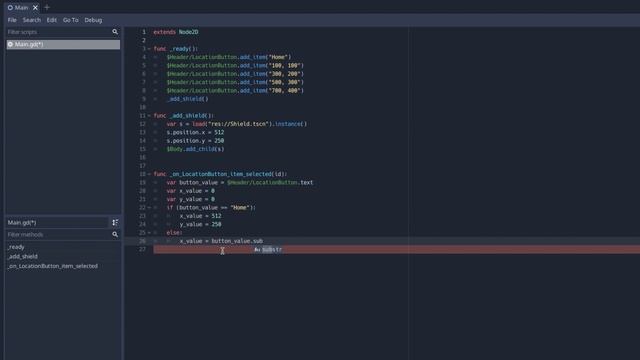Add a new scene tab with plus
The image size is (640, 360).
pyautogui.click(x=47, y=7)
